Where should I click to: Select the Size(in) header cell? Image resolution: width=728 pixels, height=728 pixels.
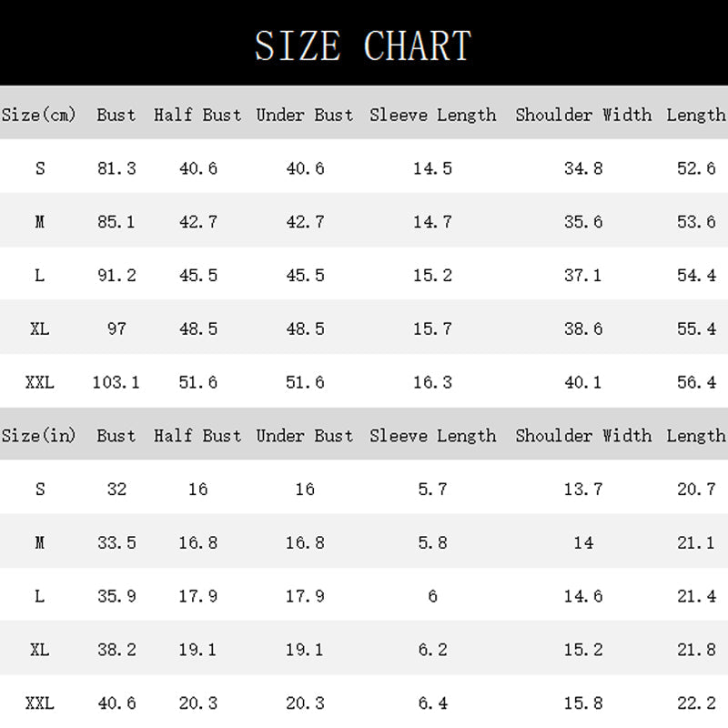[x=38, y=436]
